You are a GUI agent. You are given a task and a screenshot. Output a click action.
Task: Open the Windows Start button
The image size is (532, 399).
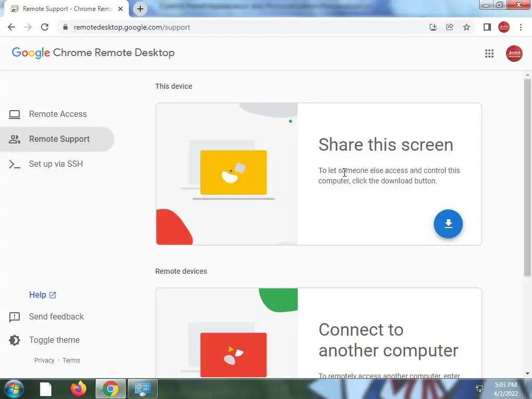(x=14, y=389)
